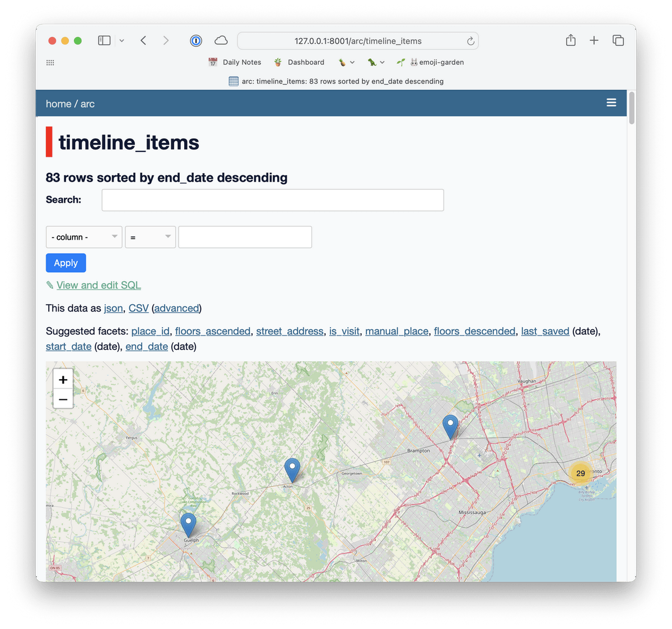
Task: Open the Dashboard bookmark
Action: [x=300, y=62]
